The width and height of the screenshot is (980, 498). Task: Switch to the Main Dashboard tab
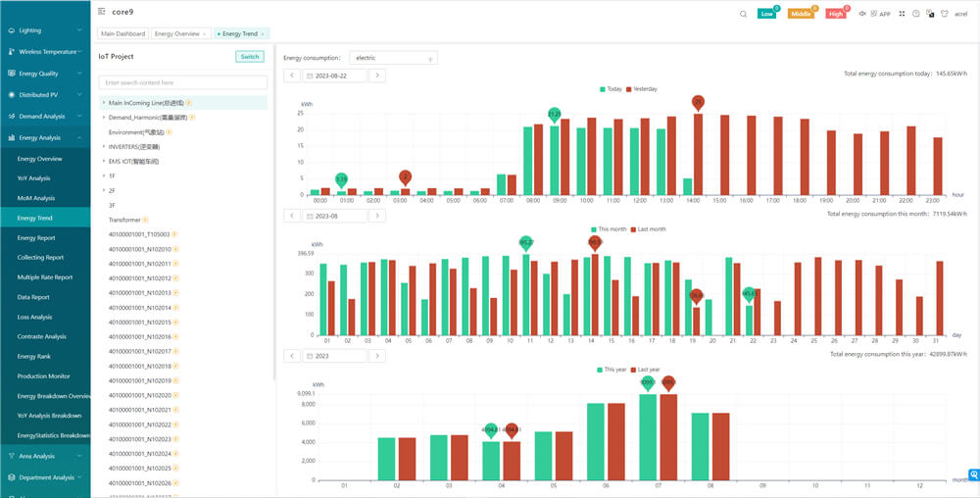point(123,33)
